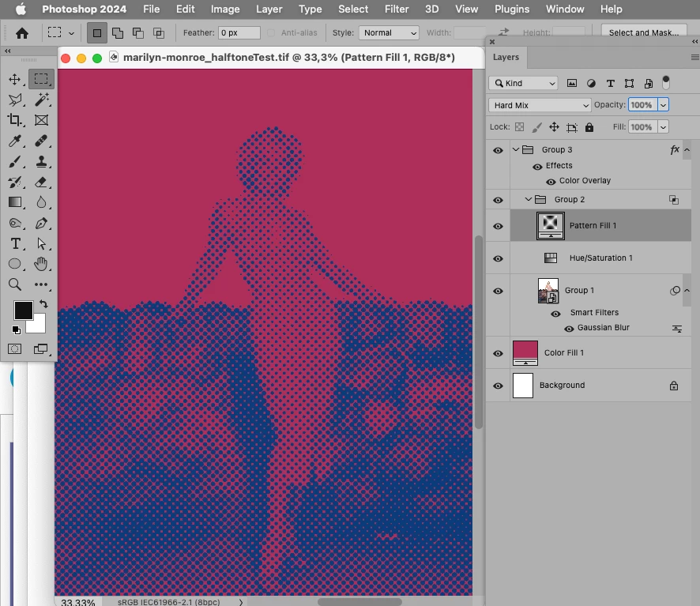Hide the Color Fill 1 layer
The image size is (700, 606).
tap(499, 353)
